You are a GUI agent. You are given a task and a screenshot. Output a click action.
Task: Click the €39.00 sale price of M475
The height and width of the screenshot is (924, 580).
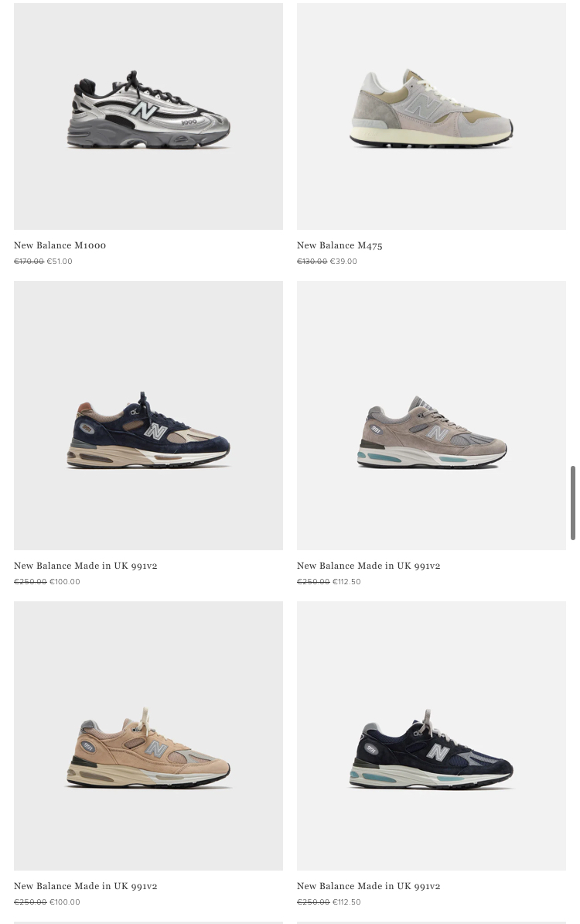(343, 261)
